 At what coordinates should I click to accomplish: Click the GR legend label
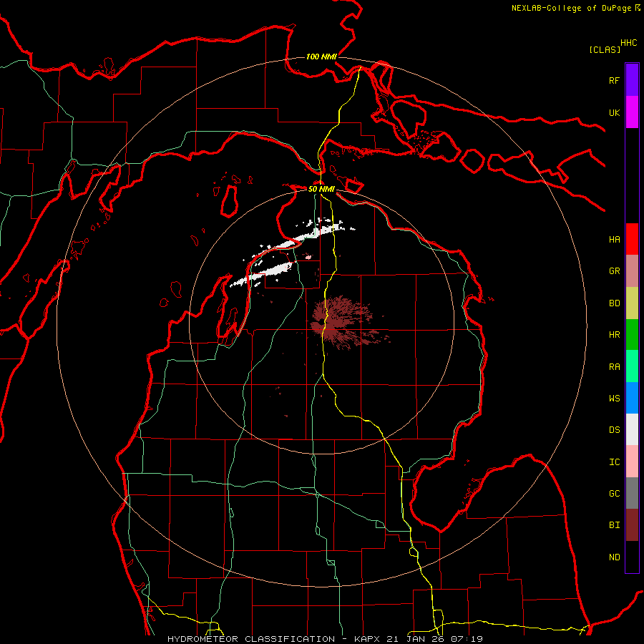pyautogui.click(x=614, y=271)
